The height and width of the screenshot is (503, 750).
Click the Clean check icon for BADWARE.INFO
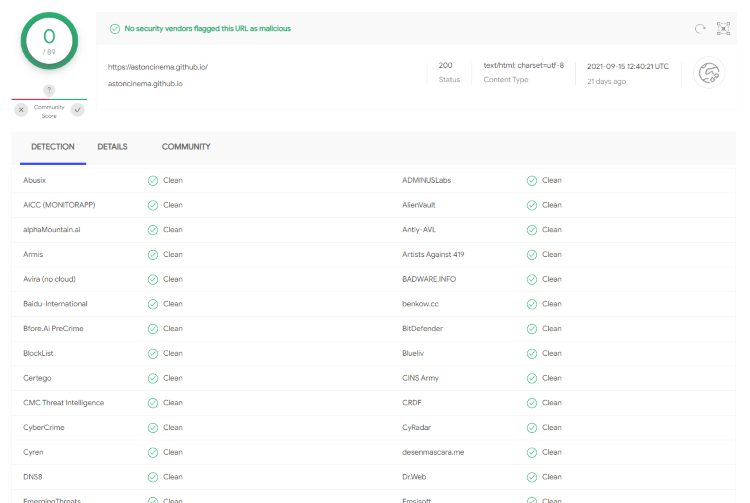point(532,280)
